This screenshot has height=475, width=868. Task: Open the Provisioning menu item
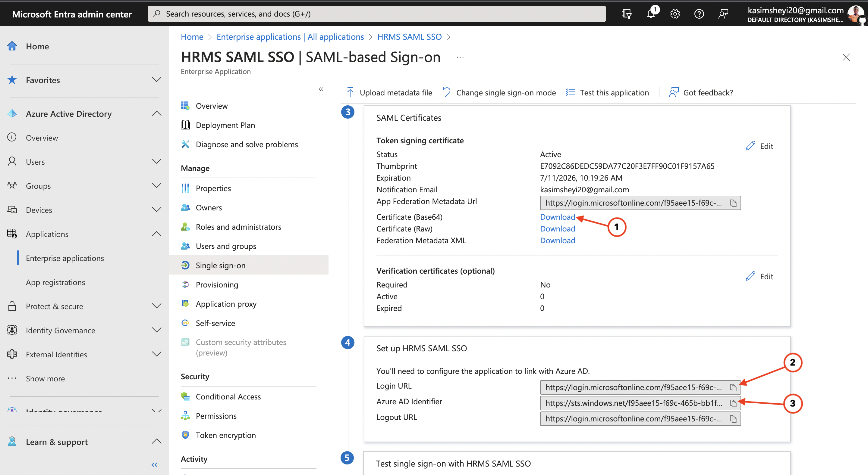(x=217, y=284)
